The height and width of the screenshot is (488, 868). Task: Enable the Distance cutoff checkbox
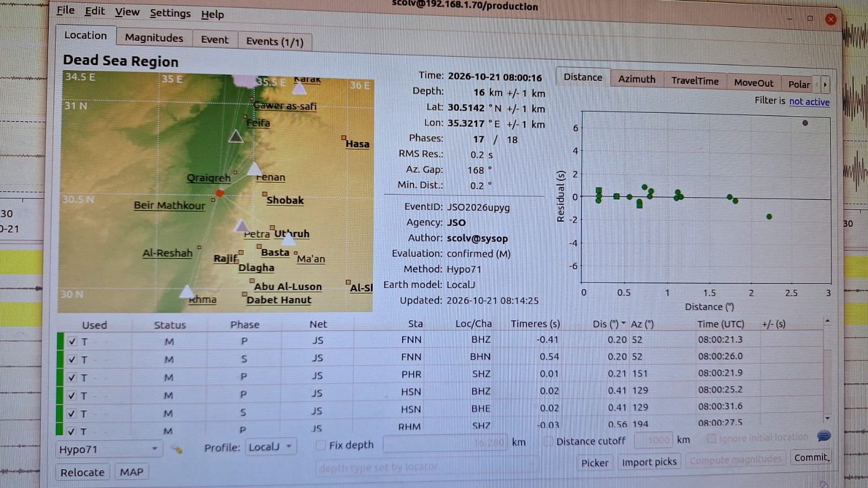pos(548,441)
